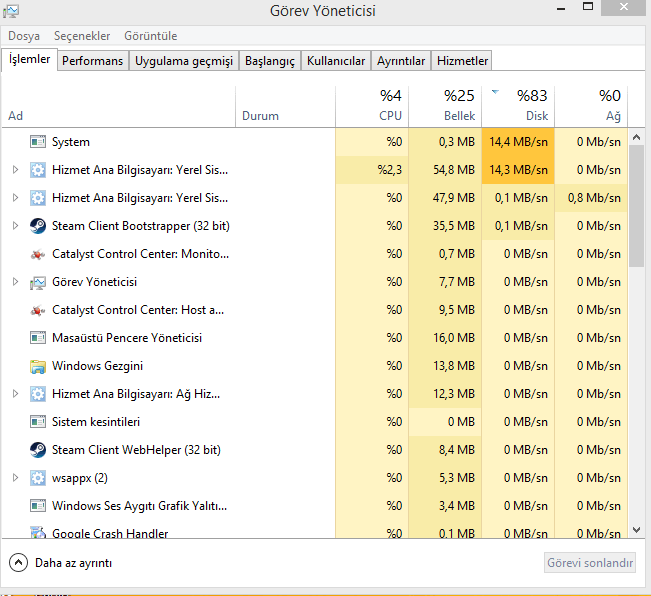Click Catalyst Control Center Monitoring icon
651x596 pixels.
[38, 254]
